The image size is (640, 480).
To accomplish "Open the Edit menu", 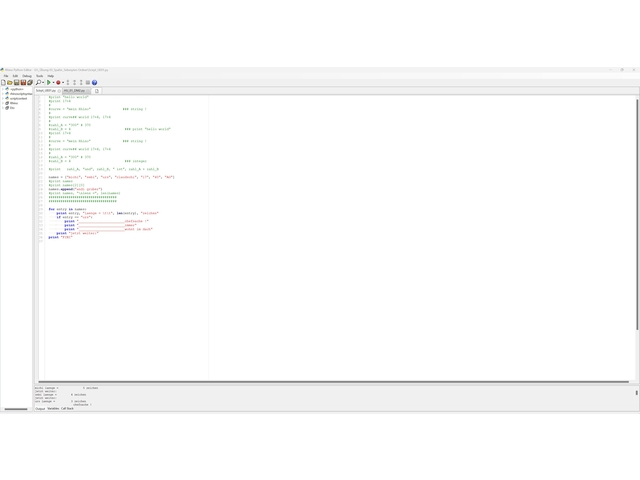I will tap(15, 76).
